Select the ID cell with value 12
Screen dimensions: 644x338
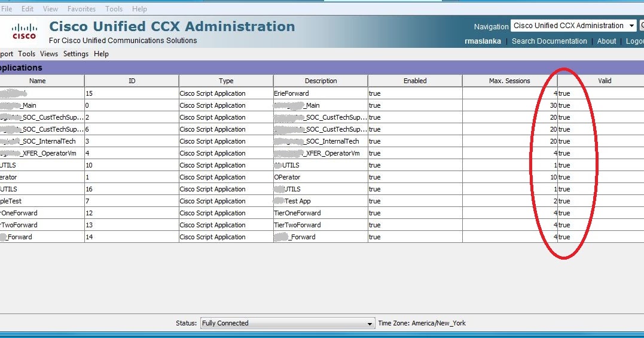tap(132, 213)
